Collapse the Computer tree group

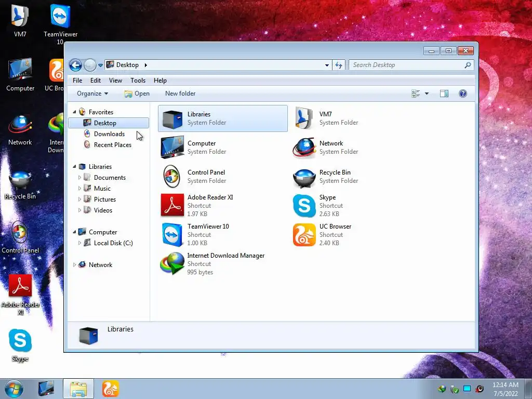pyautogui.click(x=74, y=232)
